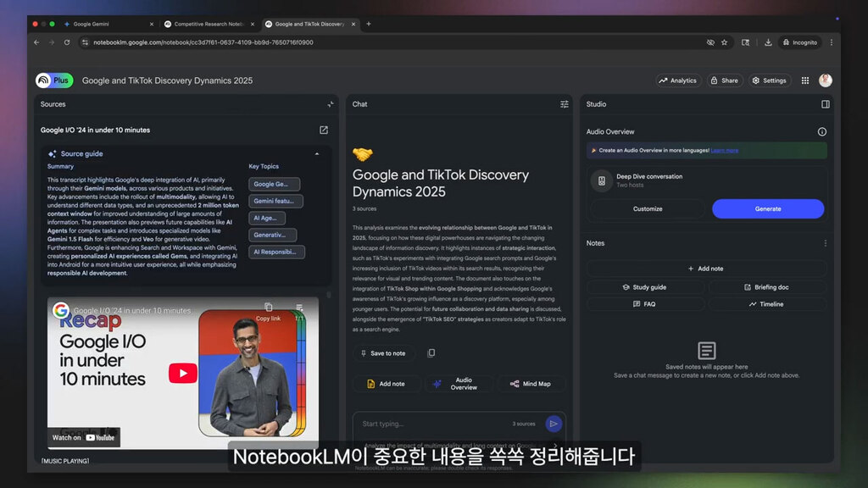868x488 pixels.
Task: Collapse the Source guide section
Action: 317,154
